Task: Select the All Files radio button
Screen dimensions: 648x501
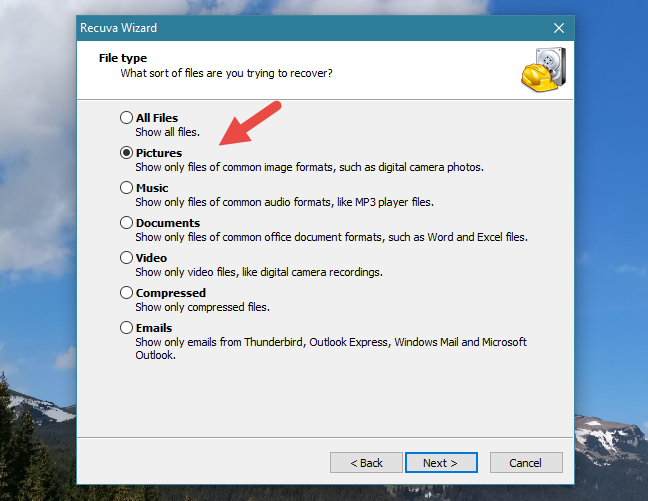Action: click(126, 118)
